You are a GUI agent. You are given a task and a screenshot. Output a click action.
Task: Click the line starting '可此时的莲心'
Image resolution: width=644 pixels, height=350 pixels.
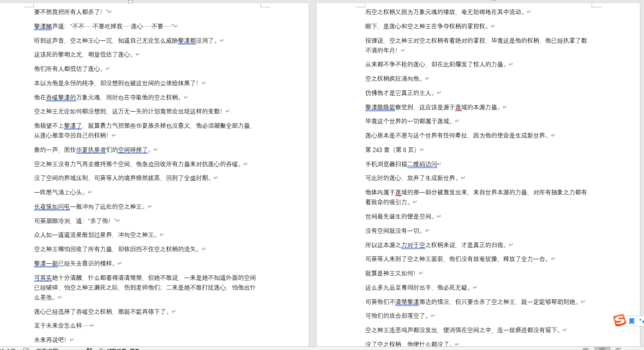pos(413,178)
